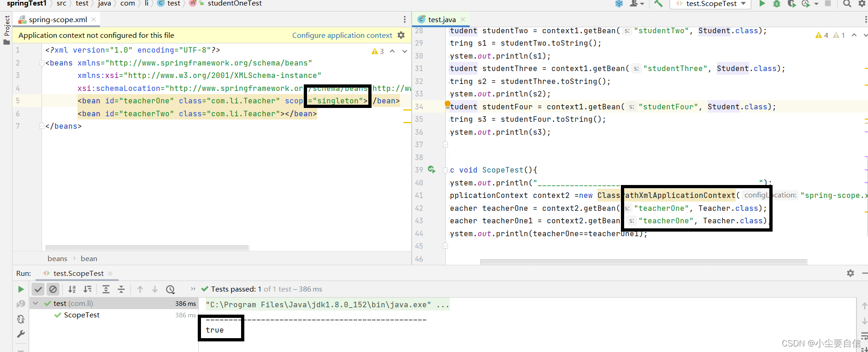Go to previous failed test arrow
This screenshot has width=868, height=352.
tap(140, 289)
